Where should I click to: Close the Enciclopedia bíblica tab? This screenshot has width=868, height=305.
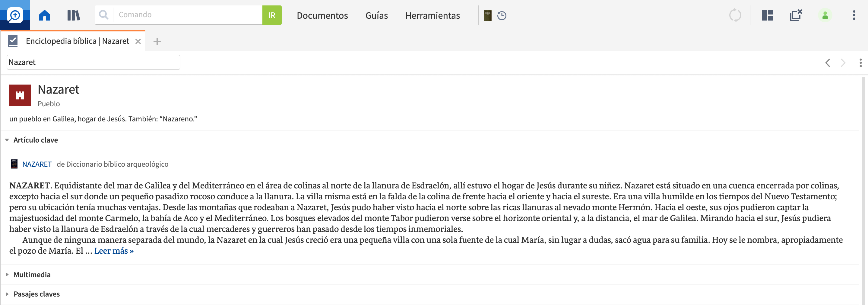pos(138,41)
